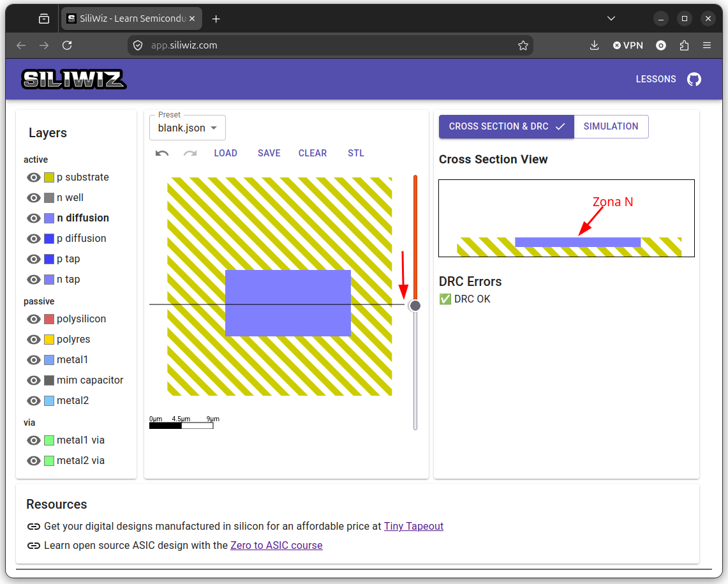Open the recent browsing view icon
Viewport: 728px width, 584px height.
pyautogui.click(x=44, y=19)
